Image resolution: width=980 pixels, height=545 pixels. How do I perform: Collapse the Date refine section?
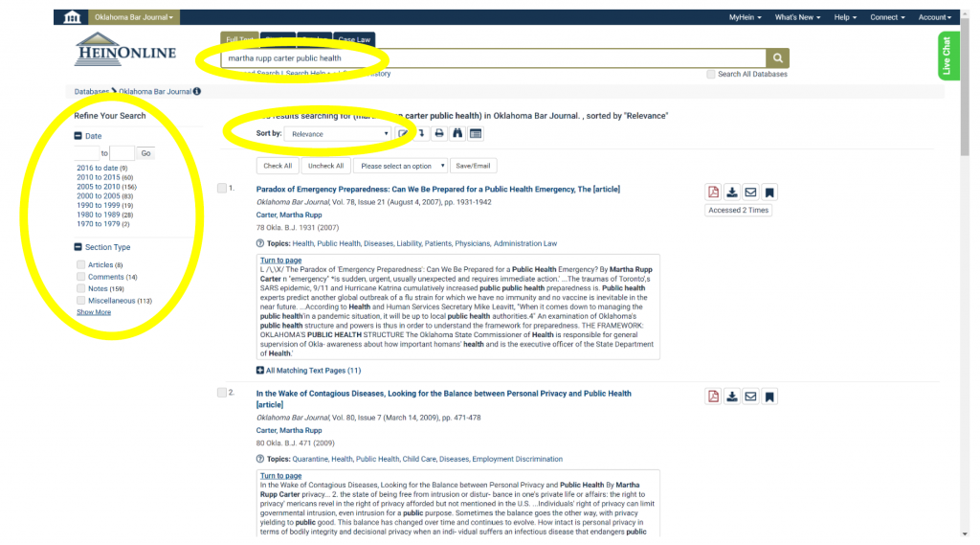(x=78, y=136)
